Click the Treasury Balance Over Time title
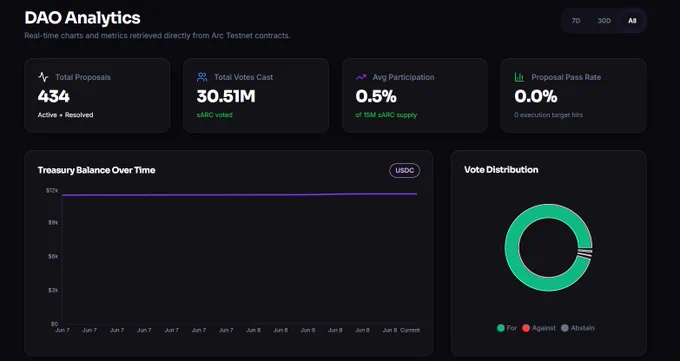 (x=96, y=170)
